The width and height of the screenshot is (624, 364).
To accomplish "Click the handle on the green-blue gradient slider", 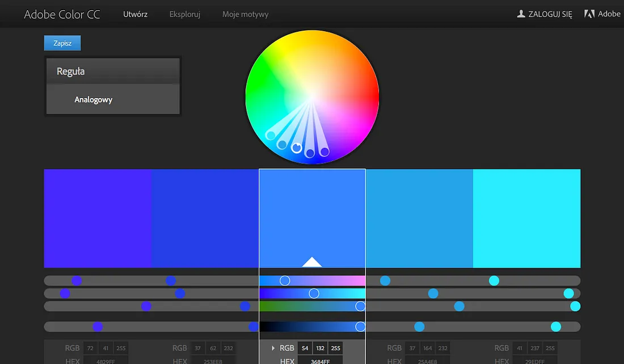I will (x=360, y=306).
